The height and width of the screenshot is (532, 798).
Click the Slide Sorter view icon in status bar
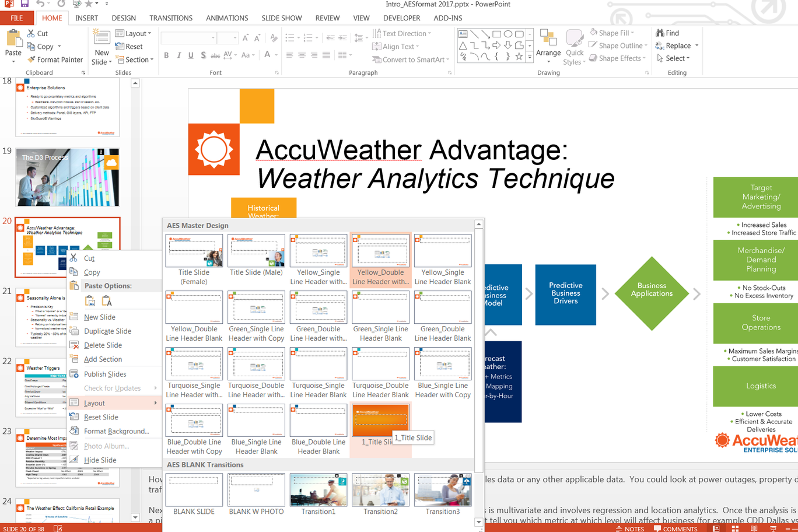tap(735, 528)
